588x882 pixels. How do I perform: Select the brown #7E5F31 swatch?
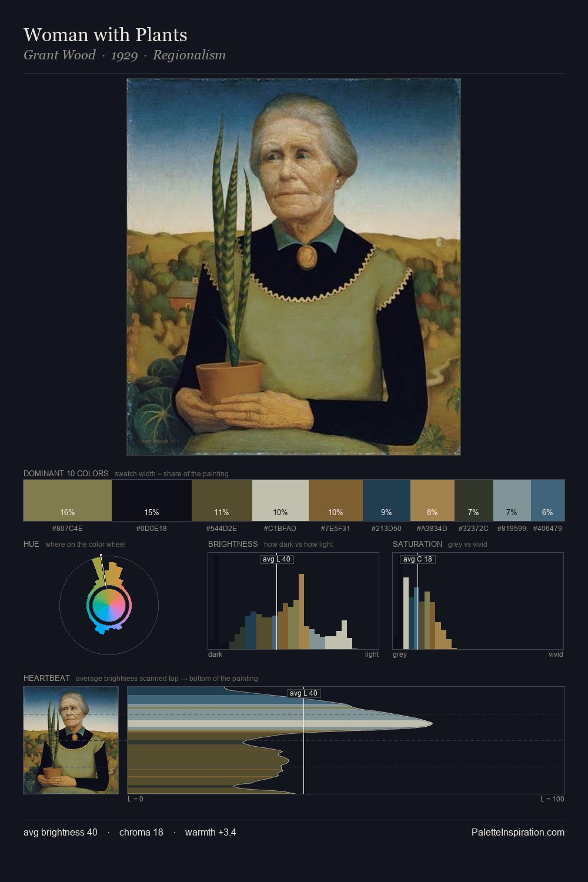pyautogui.click(x=336, y=500)
